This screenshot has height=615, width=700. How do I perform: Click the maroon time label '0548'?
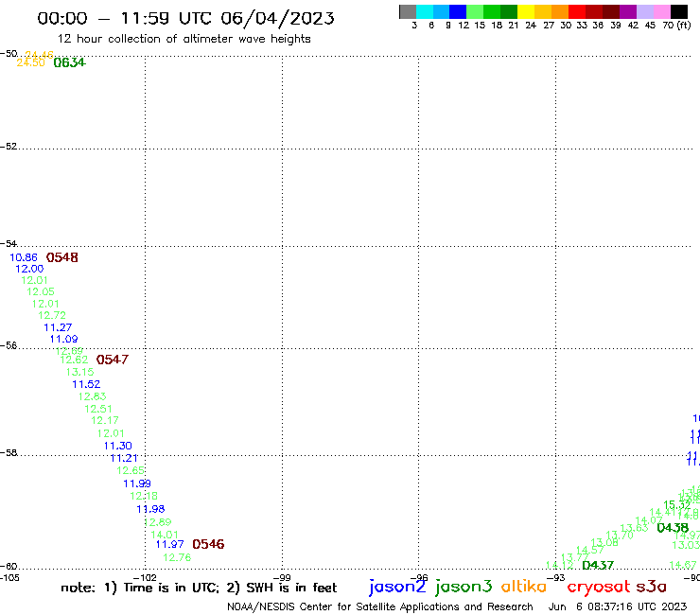coord(62,257)
